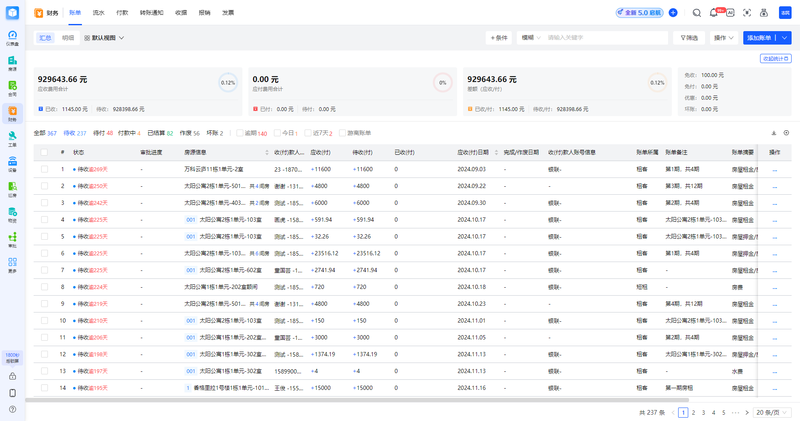The height and width of the screenshot is (421, 800).
Task: Select the 明细 view tab
Action: [68, 38]
